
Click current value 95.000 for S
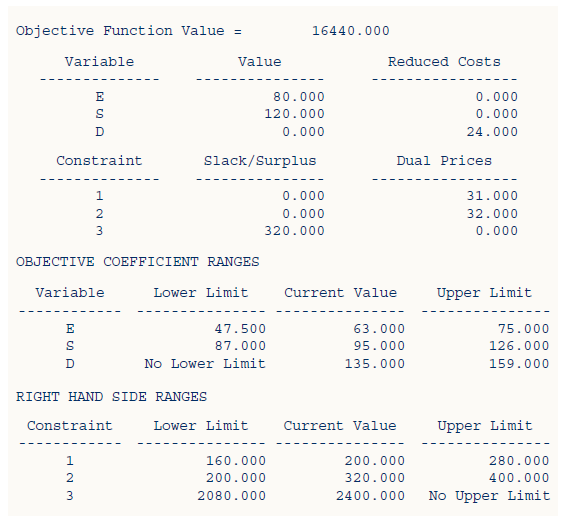pyautogui.click(x=379, y=346)
